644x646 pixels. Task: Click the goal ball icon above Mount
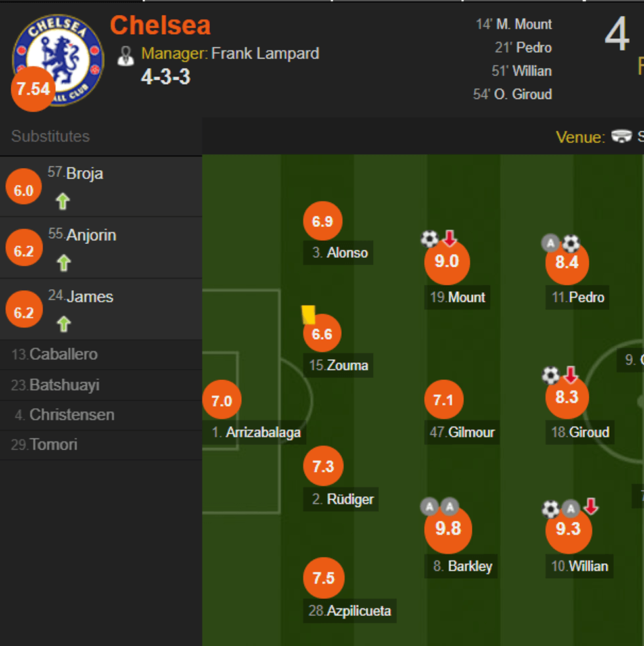[x=429, y=239]
